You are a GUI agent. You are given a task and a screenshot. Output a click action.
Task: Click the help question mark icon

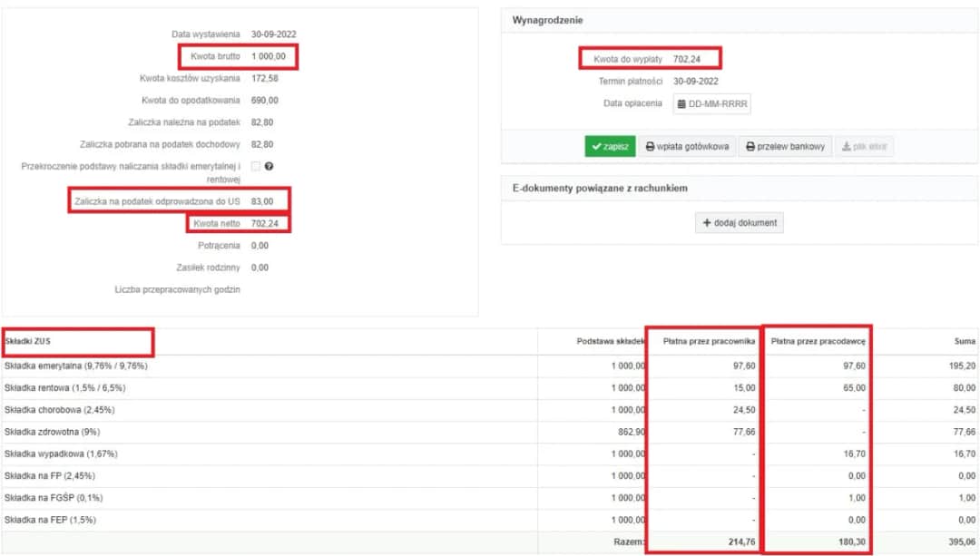269,166
